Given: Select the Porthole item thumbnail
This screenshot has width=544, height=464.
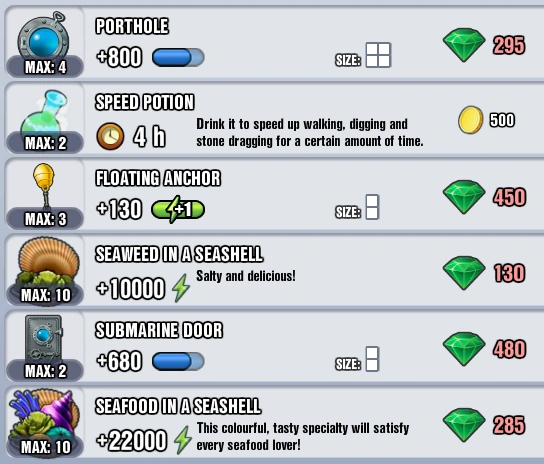Looking at the screenshot, I should pyautogui.click(x=44, y=36).
